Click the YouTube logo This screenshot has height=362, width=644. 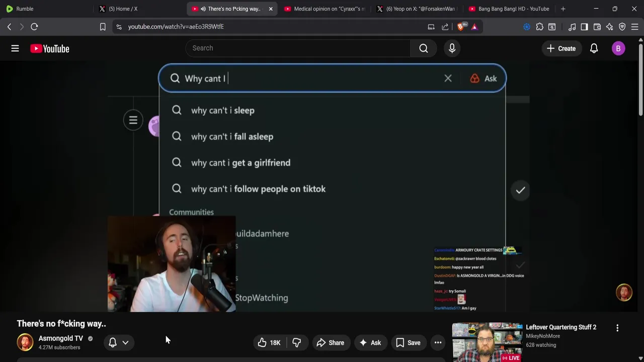50,48
